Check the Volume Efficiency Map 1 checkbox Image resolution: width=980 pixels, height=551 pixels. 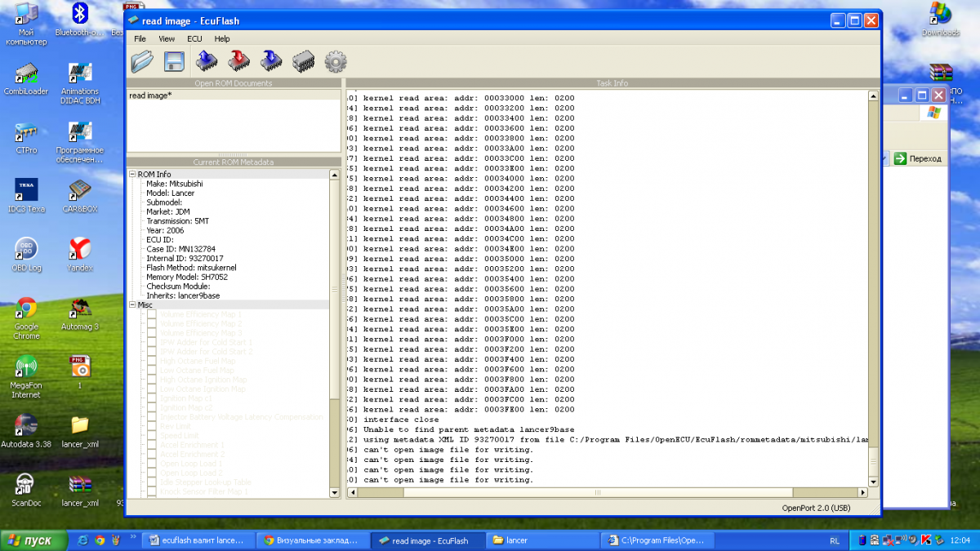[152, 314]
